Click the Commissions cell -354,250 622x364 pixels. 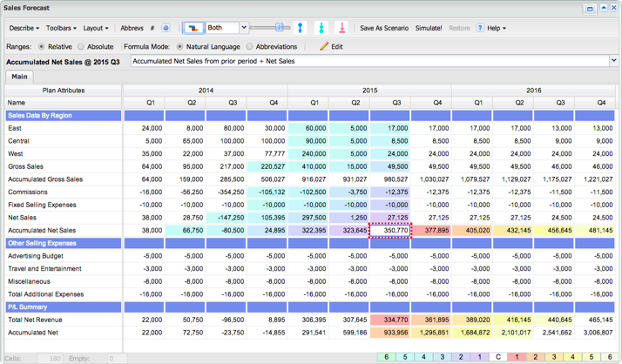point(226,192)
